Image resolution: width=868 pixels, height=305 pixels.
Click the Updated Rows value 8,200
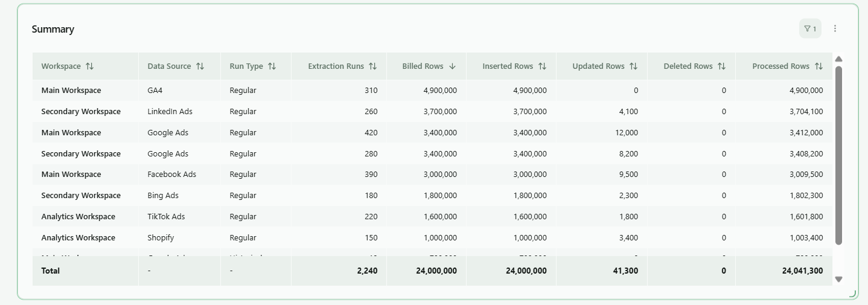[x=628, y=154]
